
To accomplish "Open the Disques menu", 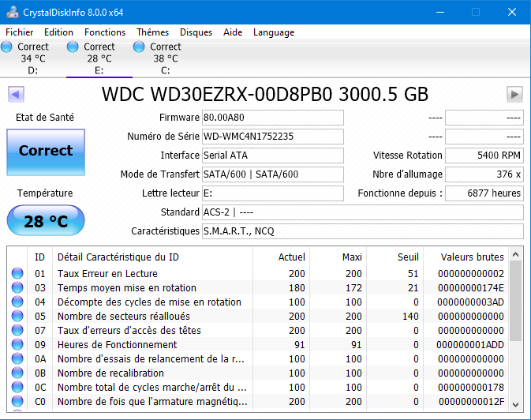I will tap(196, 32).
